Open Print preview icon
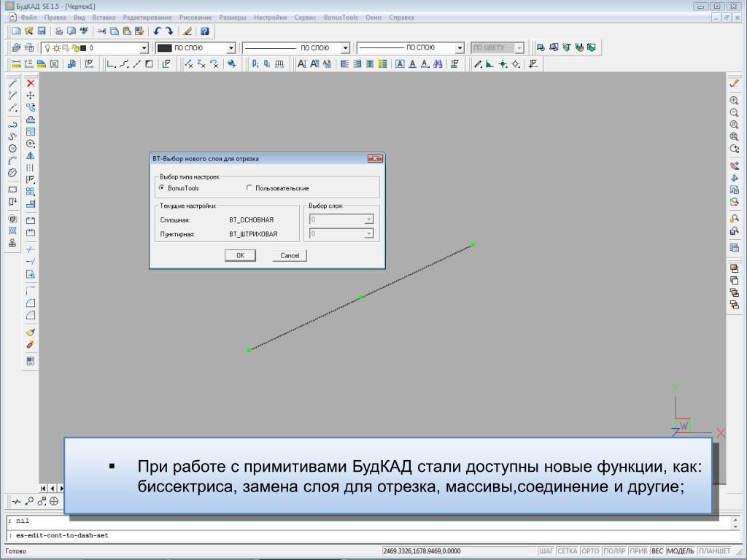The width and height of the screenshot is (747, 560). [71, 31]
